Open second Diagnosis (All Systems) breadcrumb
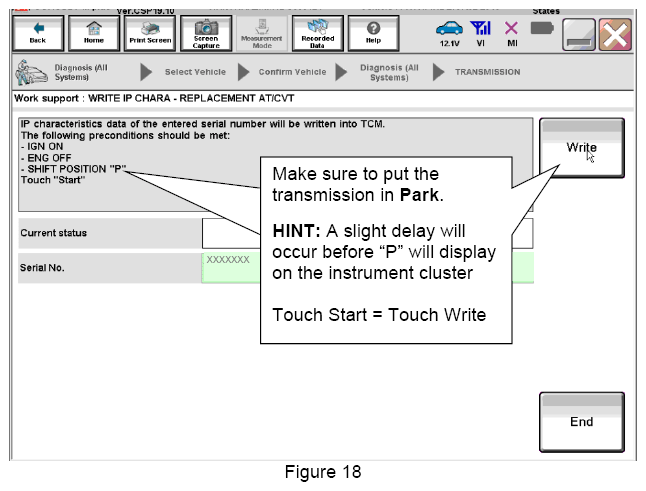The height and width of the screenshot is (491, 646). 389,72
